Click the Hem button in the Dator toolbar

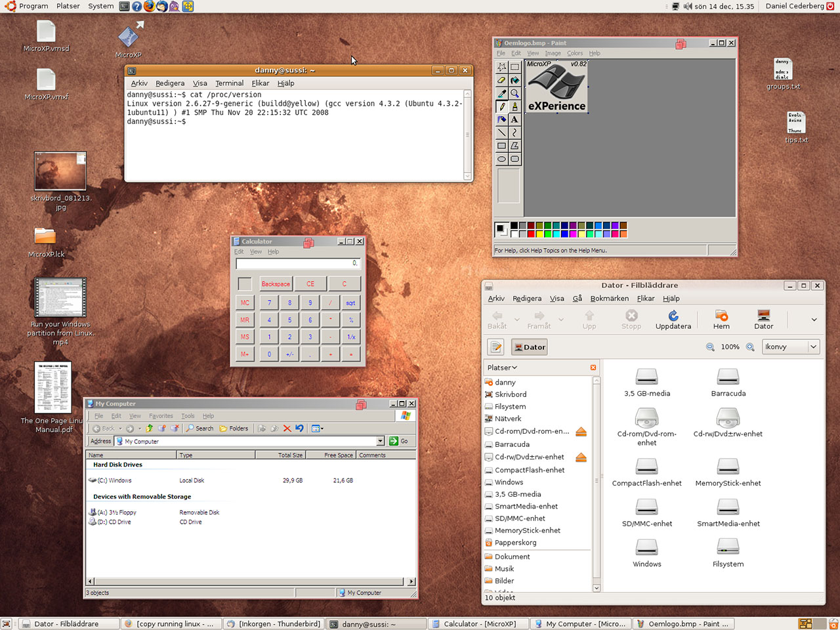coord(721,320)
